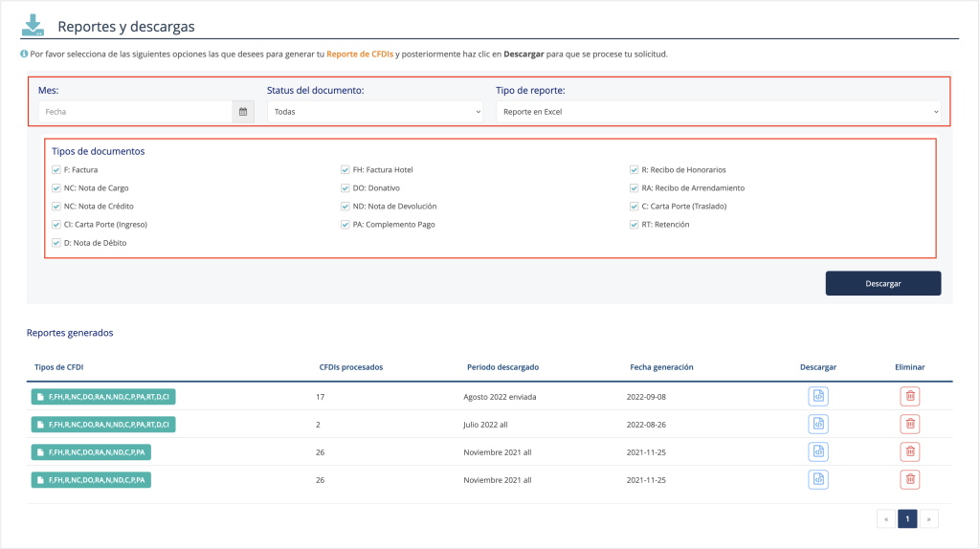The width and height of the screenshot is (980, 549).
Task: Uncheck the FH: Factura Hotel checkbox
Action: tap(345, 170)
